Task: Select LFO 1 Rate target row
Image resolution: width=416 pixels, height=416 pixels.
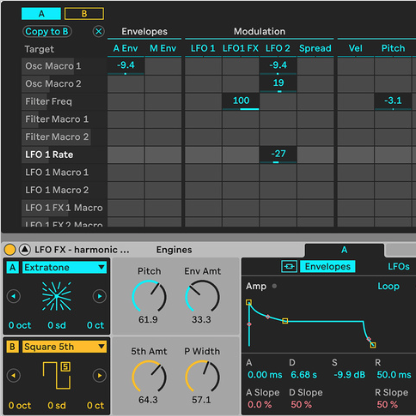Action: [x=64, y=155]
